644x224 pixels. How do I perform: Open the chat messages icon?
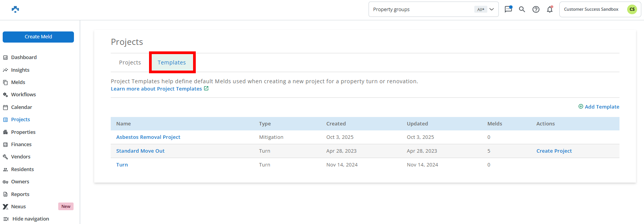[x=508, y=9]
